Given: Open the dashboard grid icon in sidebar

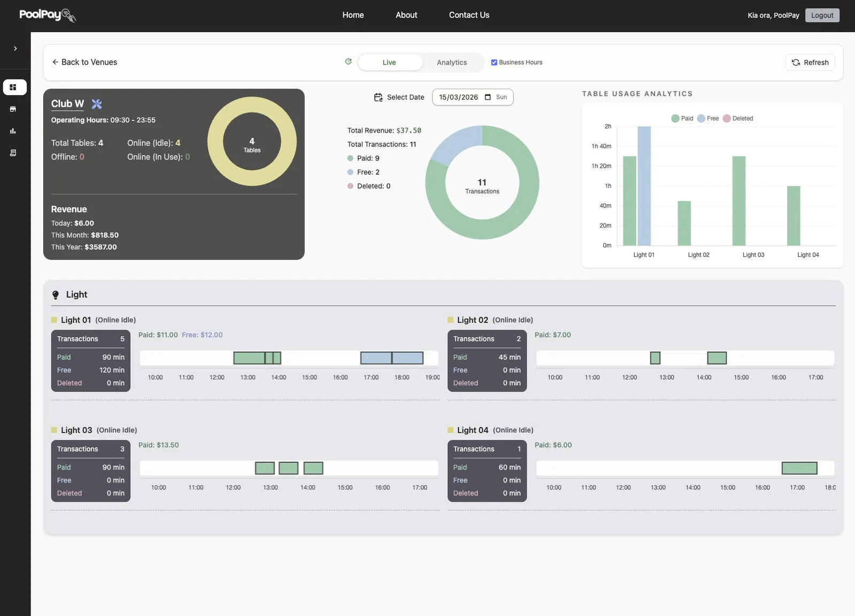Looking at the screenshot, I should (x=13, y=87).
